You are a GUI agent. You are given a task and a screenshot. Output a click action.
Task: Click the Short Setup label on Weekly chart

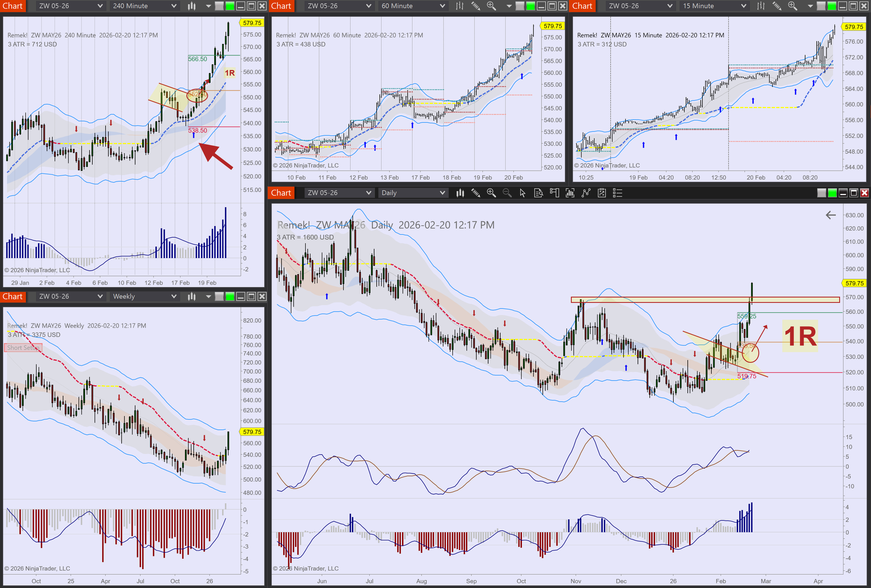[23, 347]
